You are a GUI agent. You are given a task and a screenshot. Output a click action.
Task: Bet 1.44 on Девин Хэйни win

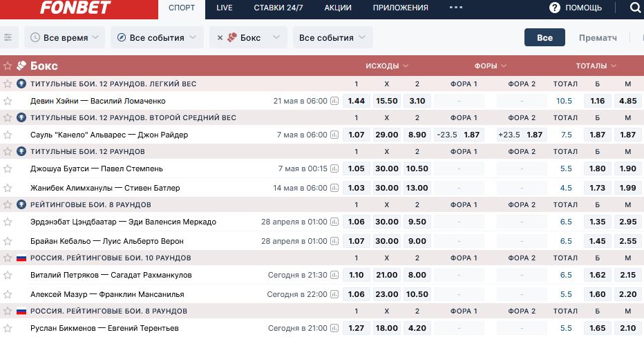coord(357,101)
